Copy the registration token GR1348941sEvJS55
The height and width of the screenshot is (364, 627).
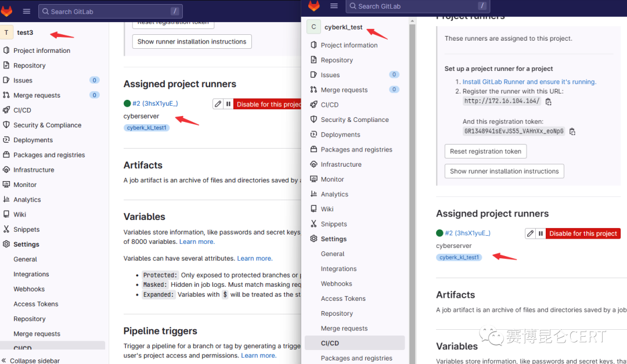[x=572, y=131]
